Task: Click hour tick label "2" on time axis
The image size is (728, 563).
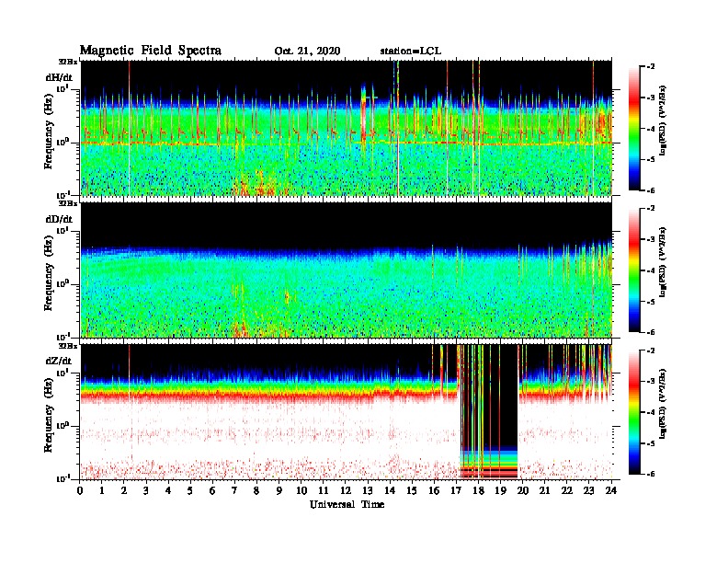Action: pos(124,490)
